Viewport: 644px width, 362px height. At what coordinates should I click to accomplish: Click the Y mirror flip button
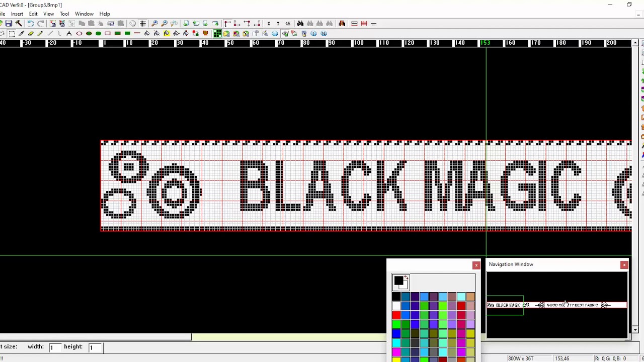[x=278, y=24]
